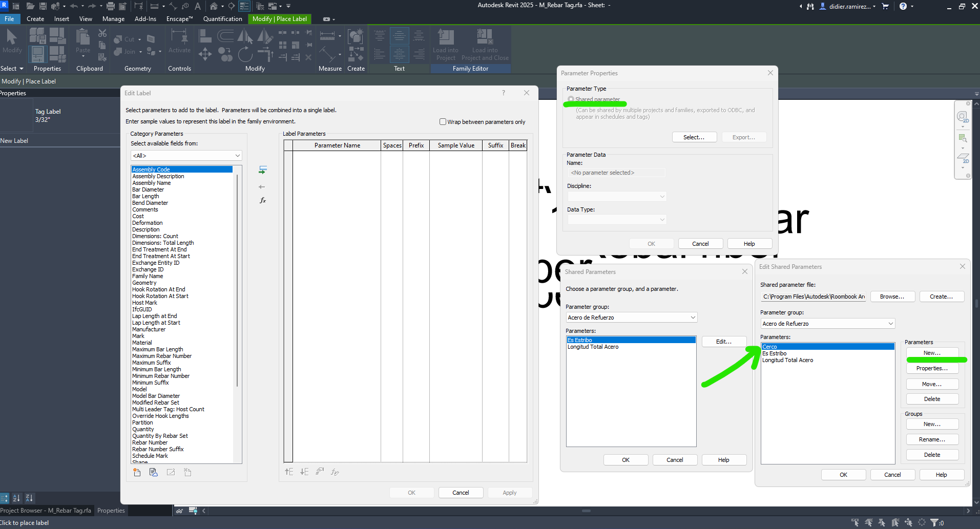This screenshot has height=529, width=980.
Task: Select the Modify tool
Action: click(x=12, y=41)
